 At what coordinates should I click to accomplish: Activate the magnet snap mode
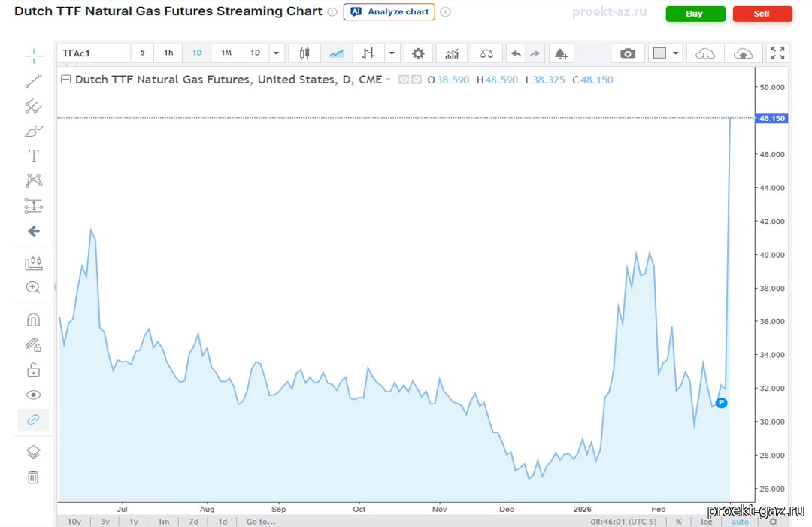33,320
